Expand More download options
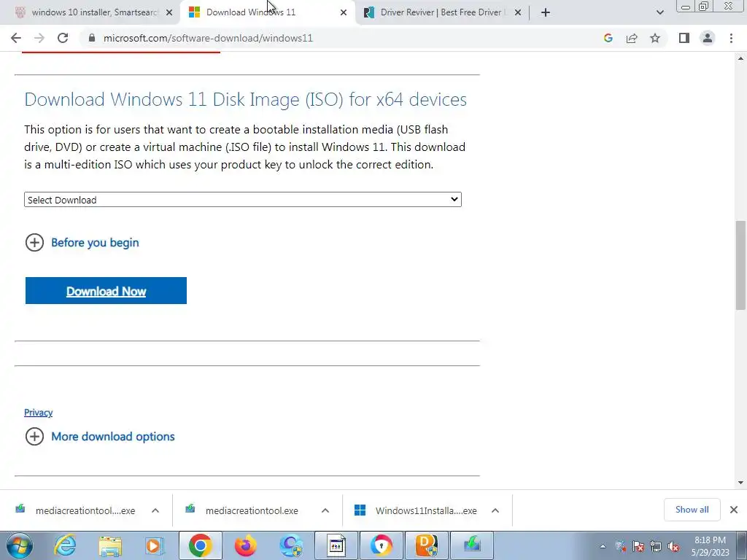Image resolution: width=747 pixels, height=560 pixels. coord(100,436)
